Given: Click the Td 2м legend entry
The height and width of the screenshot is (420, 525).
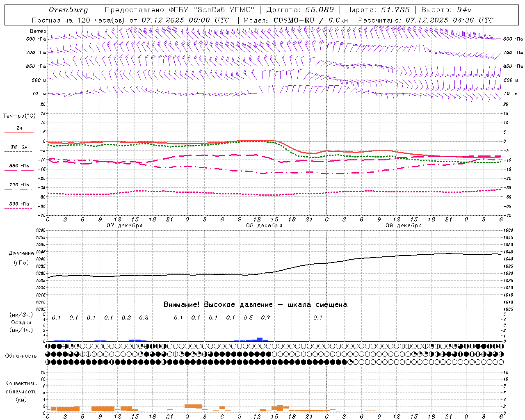Looking at the screenshot, I should point(19,147).
